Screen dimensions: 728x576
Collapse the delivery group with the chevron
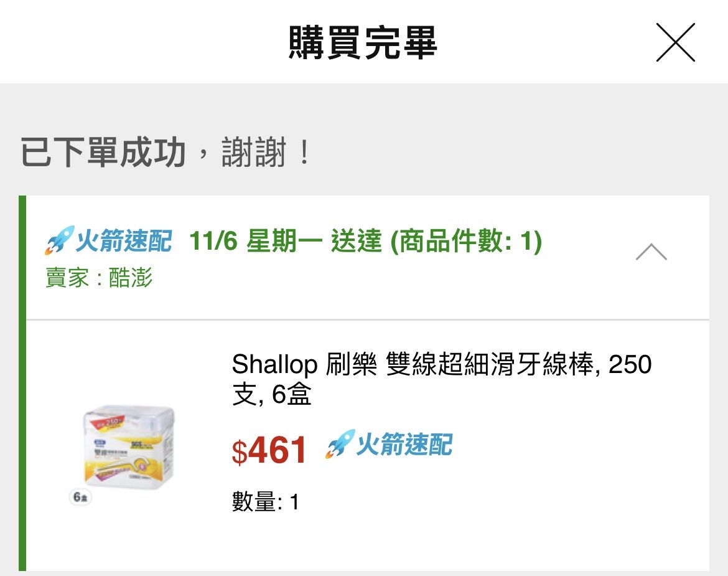[651, 252]
